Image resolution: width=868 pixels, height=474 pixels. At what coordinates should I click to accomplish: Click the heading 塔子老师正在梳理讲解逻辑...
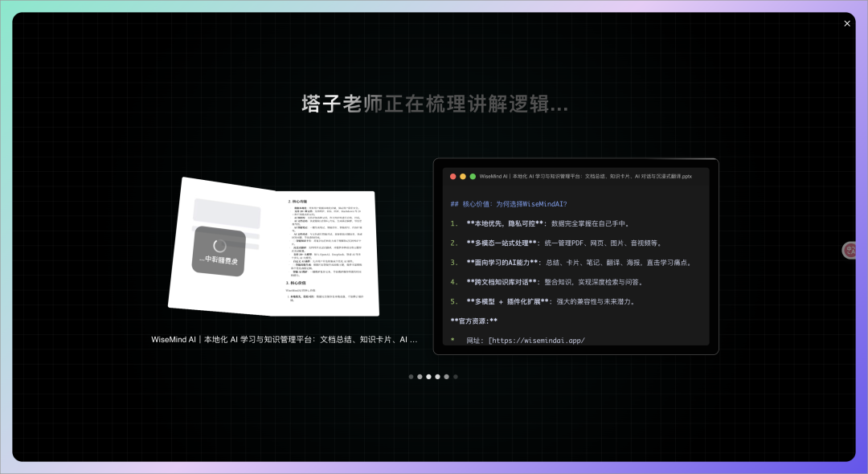coord(435,104)
